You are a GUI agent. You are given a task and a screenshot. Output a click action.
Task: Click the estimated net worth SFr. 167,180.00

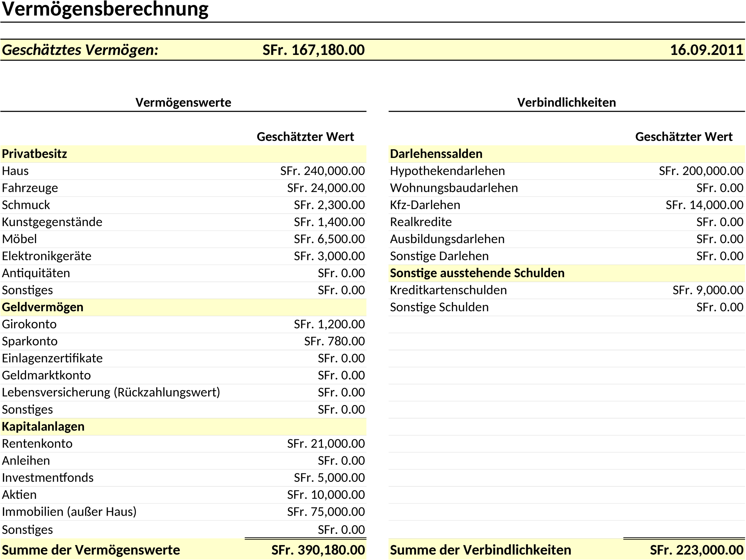314,50
